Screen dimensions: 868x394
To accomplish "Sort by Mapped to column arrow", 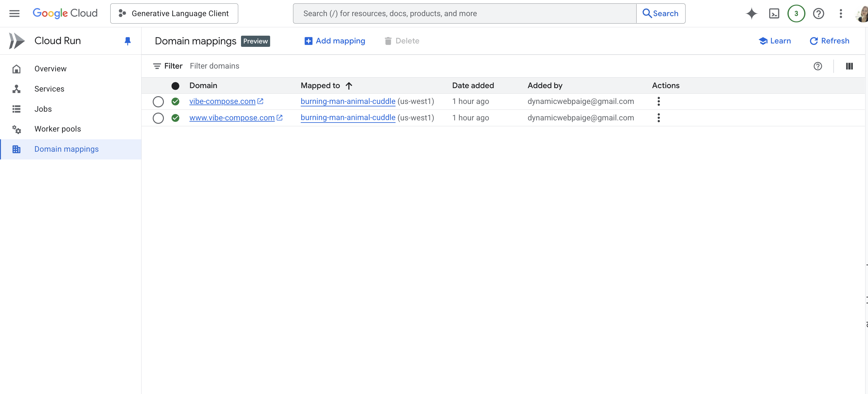I will [x=349, y=86].
